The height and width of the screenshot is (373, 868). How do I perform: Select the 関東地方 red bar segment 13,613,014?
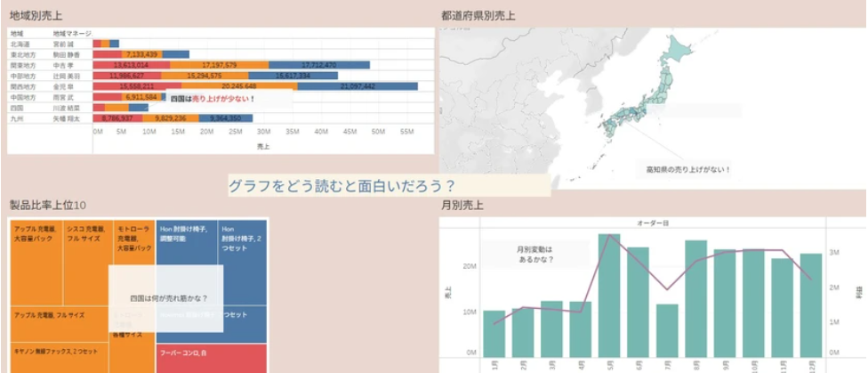coord(131,65)
